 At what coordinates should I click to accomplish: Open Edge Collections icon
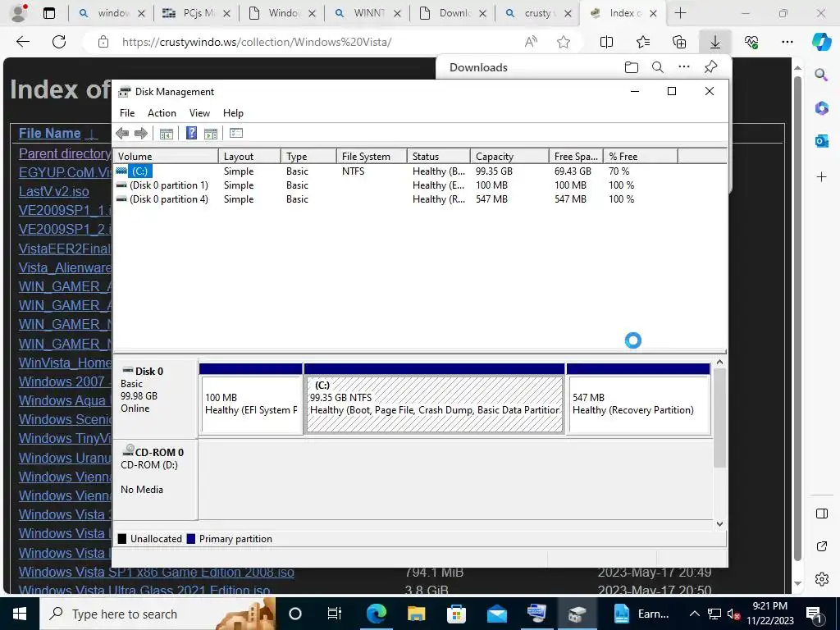[678, 42]
